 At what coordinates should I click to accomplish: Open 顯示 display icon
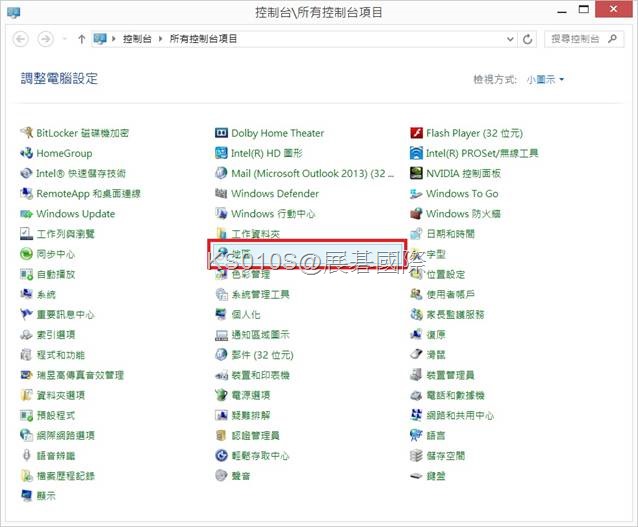pos(27,496)
